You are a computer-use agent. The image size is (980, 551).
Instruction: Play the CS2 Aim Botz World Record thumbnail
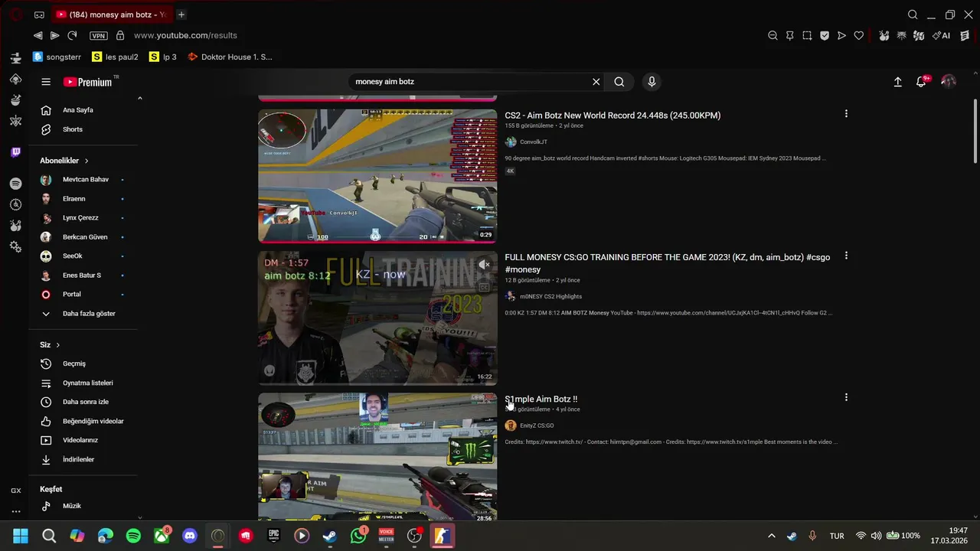[x=377, y=176]
